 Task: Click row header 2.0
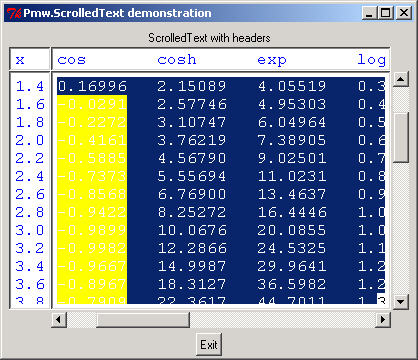30,140
